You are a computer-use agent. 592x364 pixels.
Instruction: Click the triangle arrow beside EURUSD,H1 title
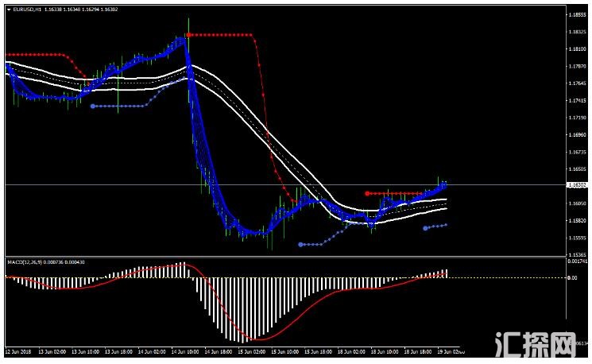(x=9, y=10)
